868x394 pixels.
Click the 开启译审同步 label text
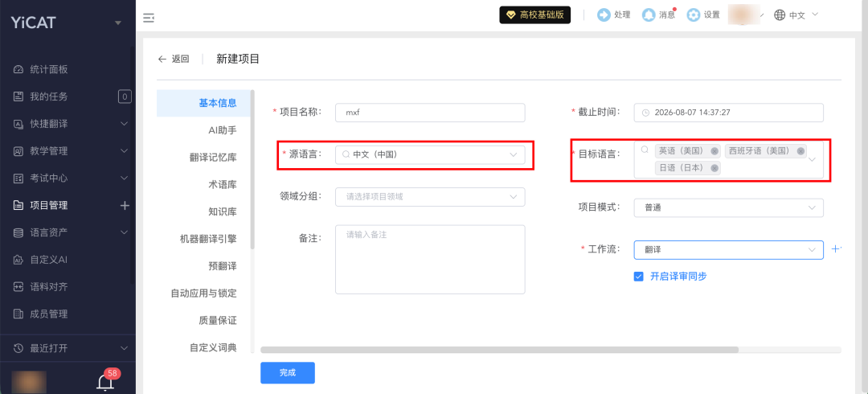point(678,276)
